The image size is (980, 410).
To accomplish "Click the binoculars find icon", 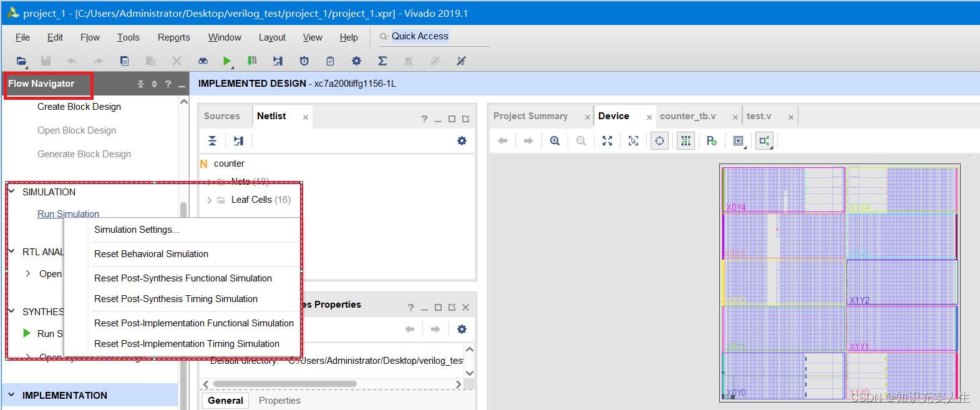I will coord(203,61).
